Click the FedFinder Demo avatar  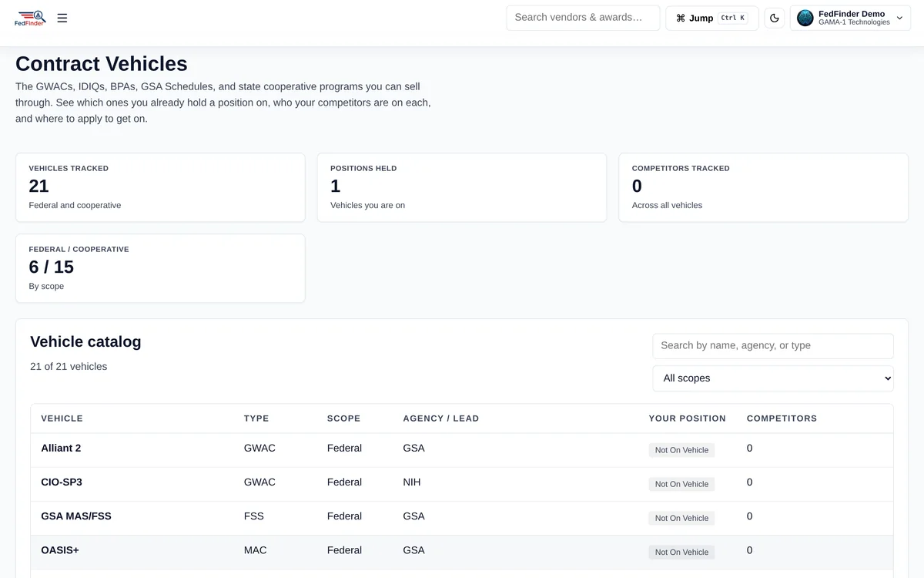(x=805, y=18)
